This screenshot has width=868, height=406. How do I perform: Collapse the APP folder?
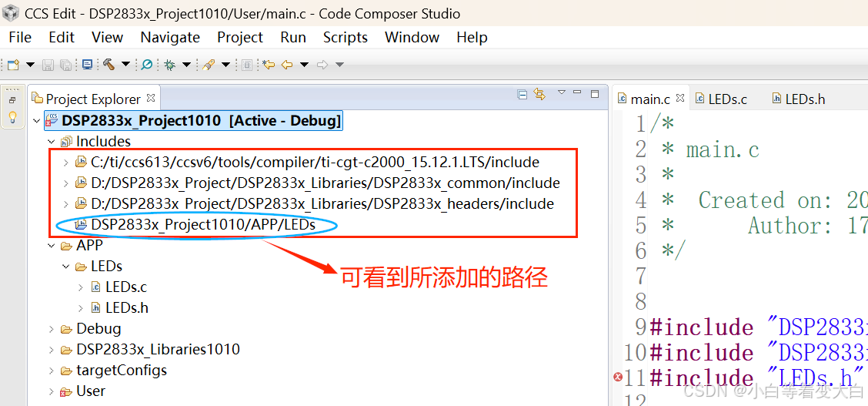coord(52,246)
